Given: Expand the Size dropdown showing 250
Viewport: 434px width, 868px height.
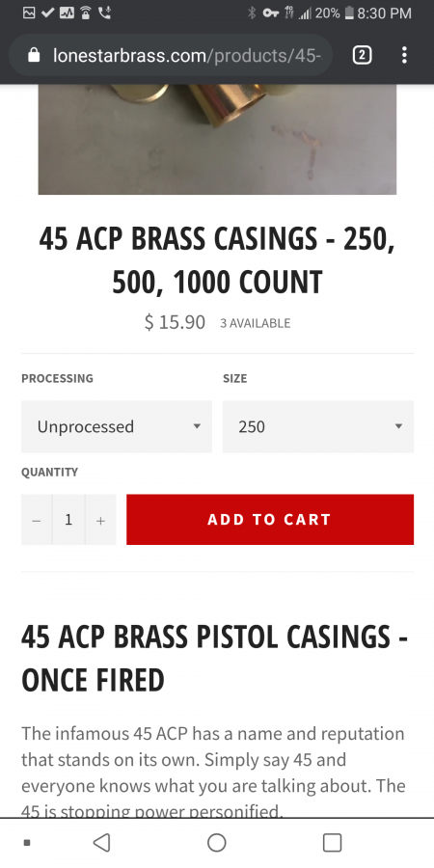Looking at the screenshot, I should point(318,427).
